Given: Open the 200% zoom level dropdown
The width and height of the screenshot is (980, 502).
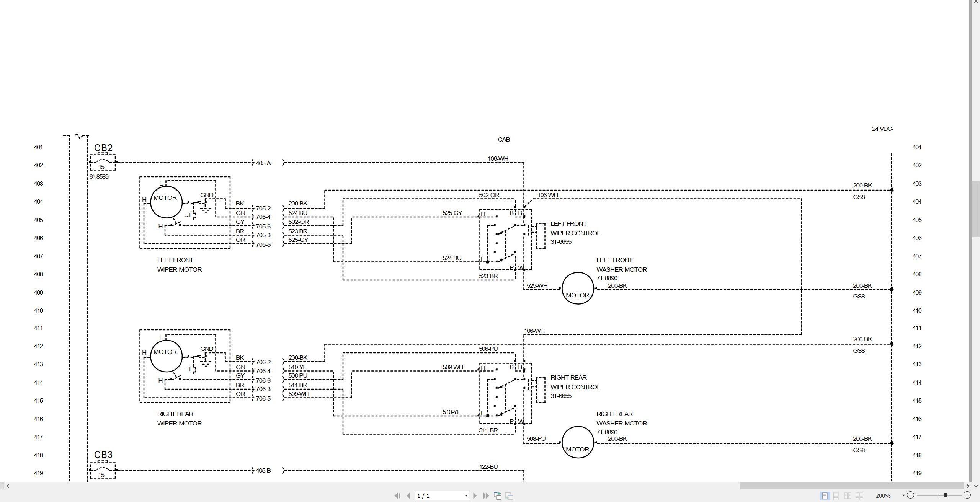Looking at the screenshot, I should [x=903, y=495].
